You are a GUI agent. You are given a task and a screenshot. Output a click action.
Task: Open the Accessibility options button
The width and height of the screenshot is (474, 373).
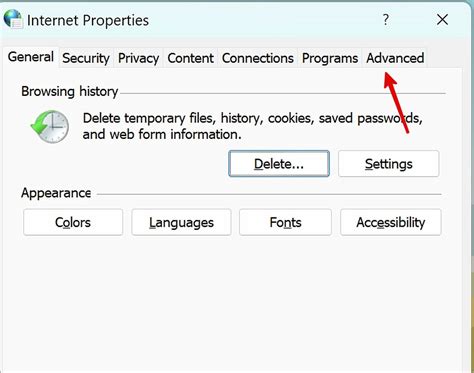click(x=391, y=222)
